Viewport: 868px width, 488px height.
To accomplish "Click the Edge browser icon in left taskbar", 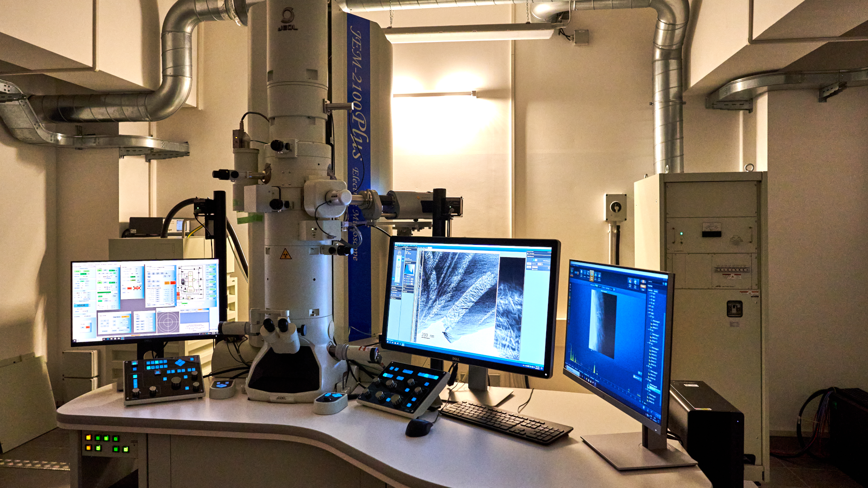I will pos(108,339).
